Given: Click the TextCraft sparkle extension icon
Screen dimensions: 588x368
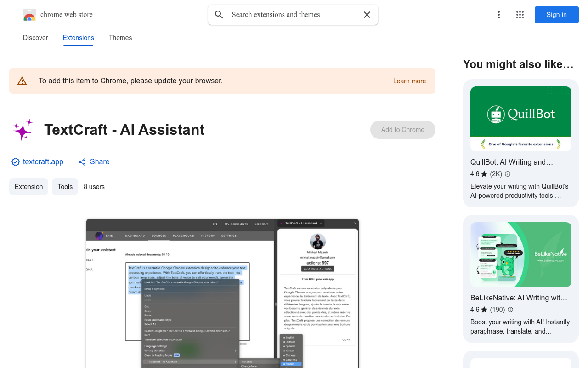Looking at the screenshot, I should (23, 130).
